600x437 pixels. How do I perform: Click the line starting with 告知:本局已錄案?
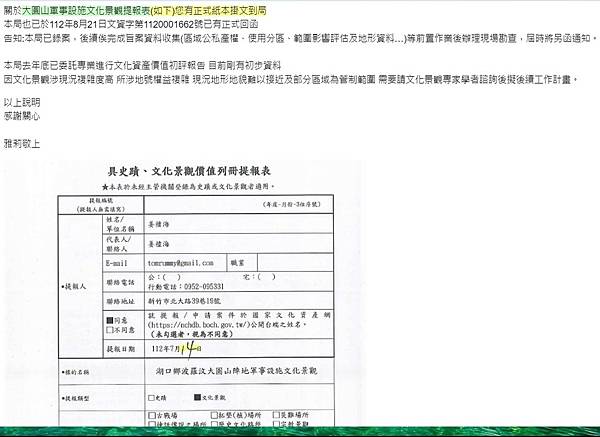click(x=300, y=38)
